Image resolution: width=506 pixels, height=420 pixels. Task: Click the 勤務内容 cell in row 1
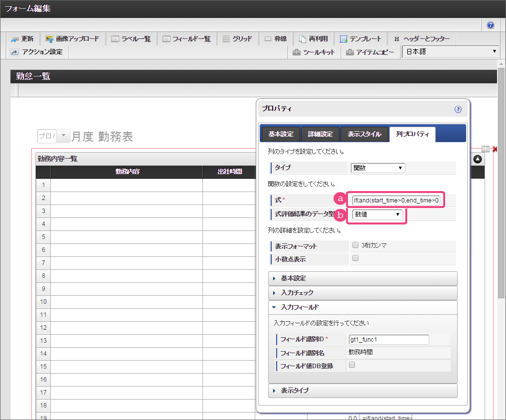tap(127, 185)
